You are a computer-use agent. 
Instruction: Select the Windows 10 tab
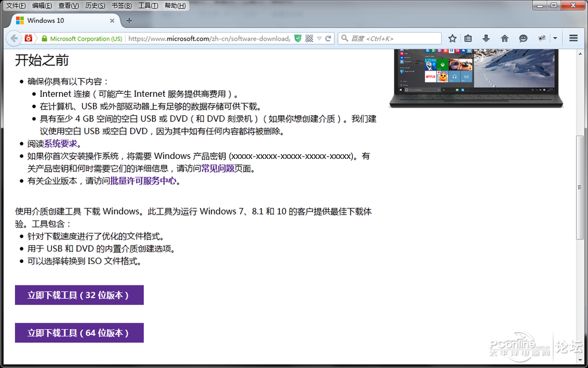[64, 21]
